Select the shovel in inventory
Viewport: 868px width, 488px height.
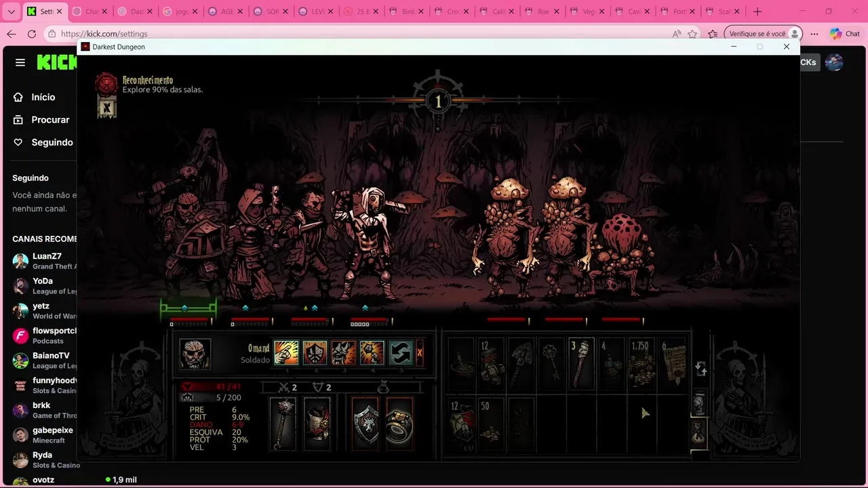521,363
